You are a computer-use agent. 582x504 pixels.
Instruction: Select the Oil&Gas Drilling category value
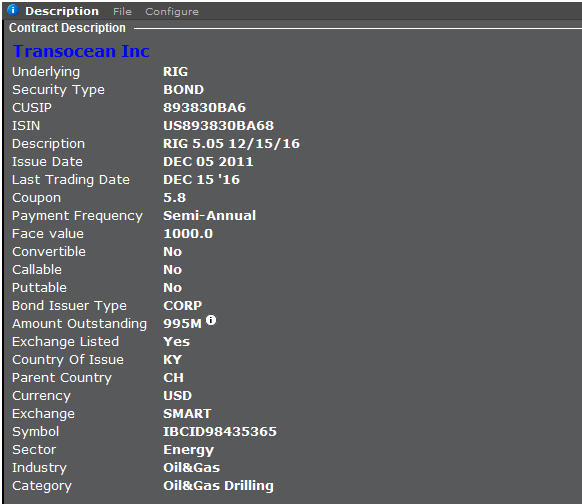[219, 485]
